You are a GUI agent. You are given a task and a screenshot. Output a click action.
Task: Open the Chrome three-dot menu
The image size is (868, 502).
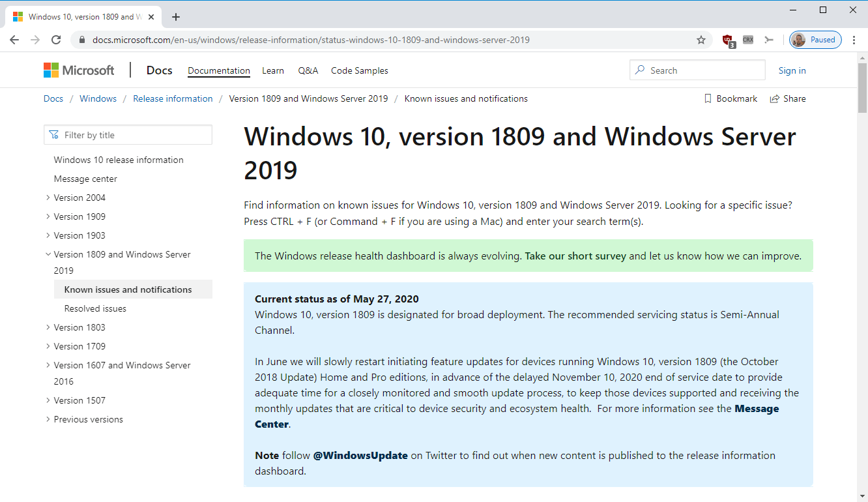pos(854,40)
